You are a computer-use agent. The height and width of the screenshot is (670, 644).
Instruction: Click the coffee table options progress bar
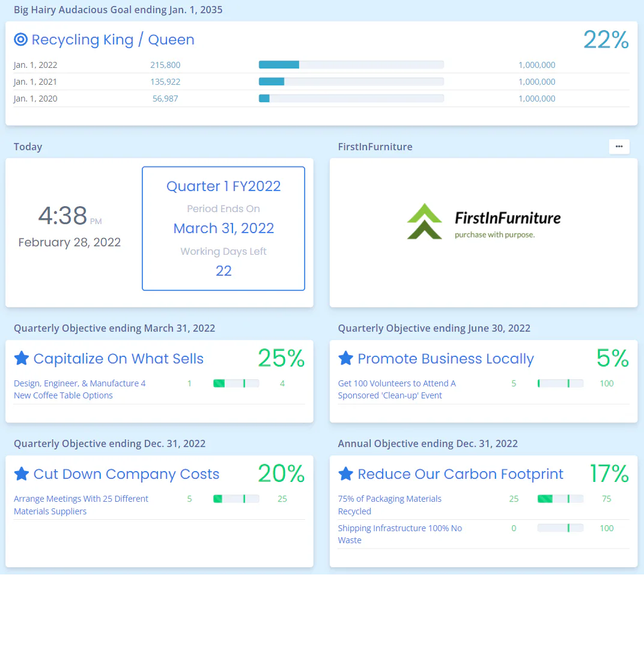pyautogui.click(x=236, y=383)
